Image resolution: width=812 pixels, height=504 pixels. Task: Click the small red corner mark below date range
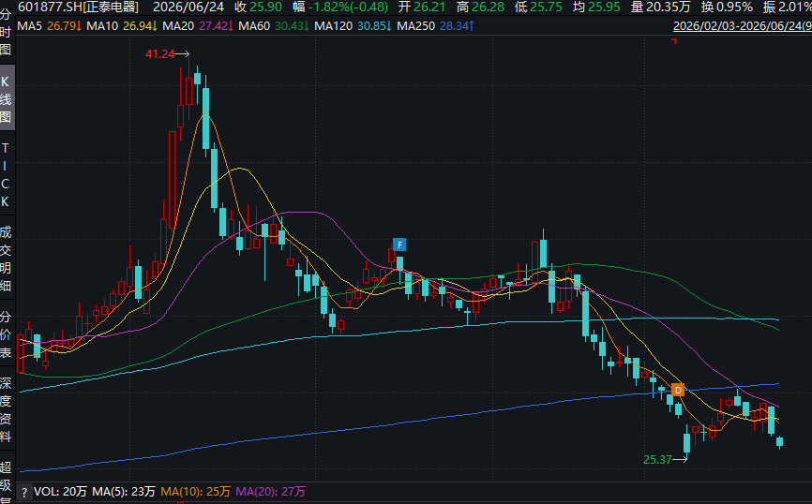tap(674, 40)
